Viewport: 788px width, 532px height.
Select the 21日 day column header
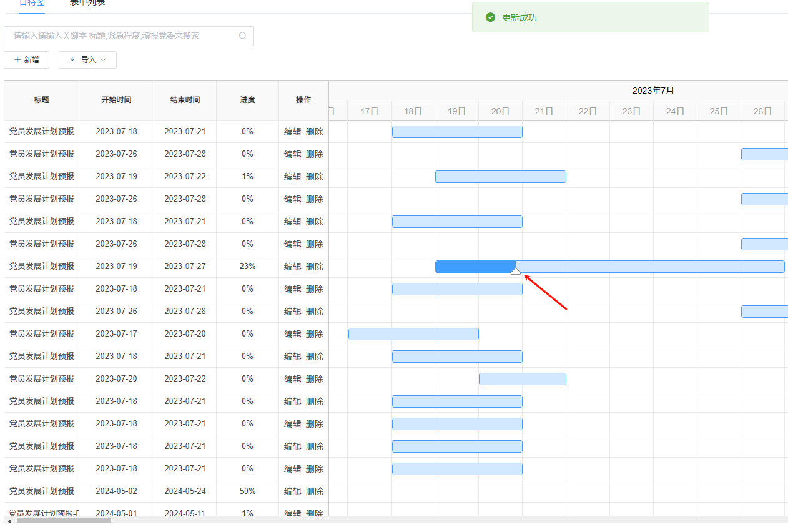click(x=544, y=111)
